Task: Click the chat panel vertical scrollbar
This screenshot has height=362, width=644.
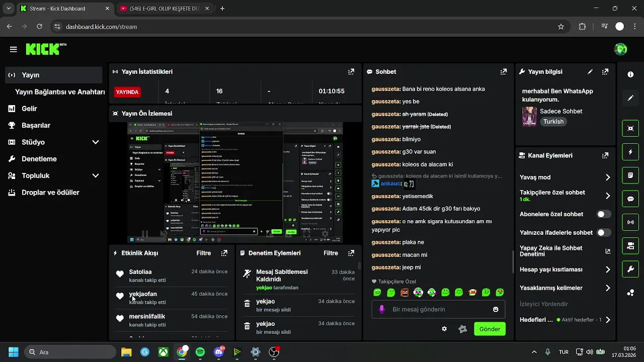Action: 513,261
